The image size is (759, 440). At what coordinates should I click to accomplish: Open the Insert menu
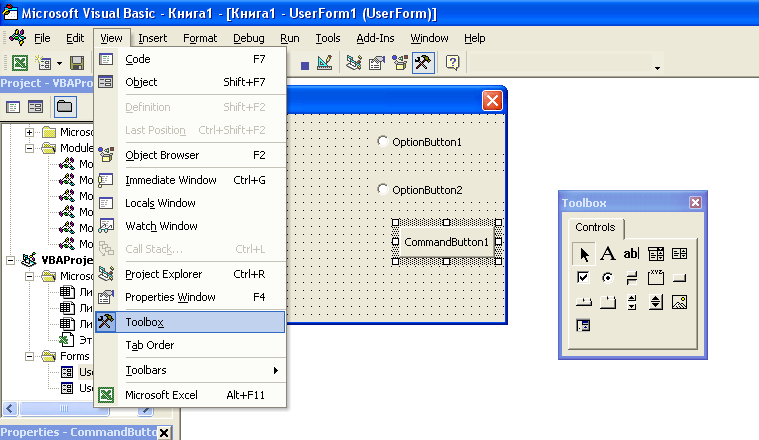tap(152, 38)
